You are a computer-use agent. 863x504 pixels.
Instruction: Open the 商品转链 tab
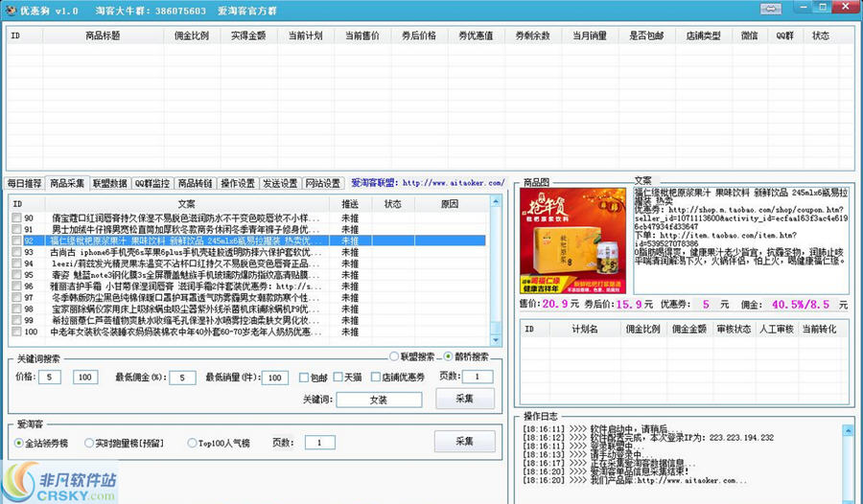[x=195, y=183]
